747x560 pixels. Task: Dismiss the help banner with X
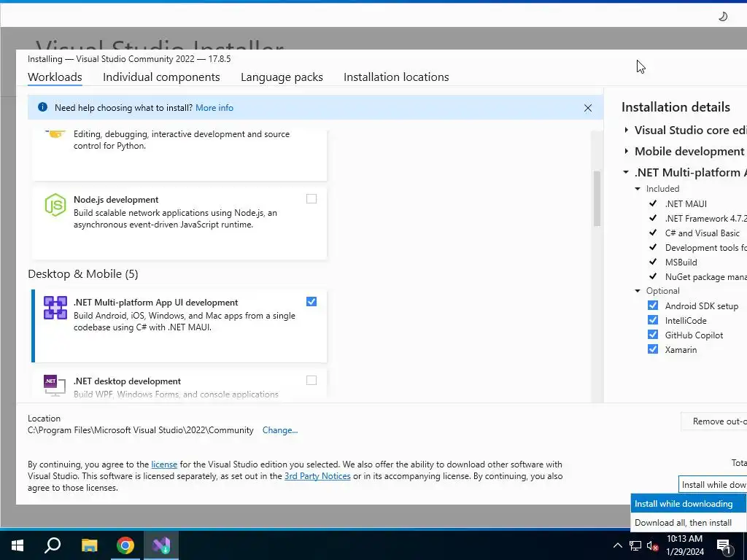pyautogui.click(x=588, y=108)
